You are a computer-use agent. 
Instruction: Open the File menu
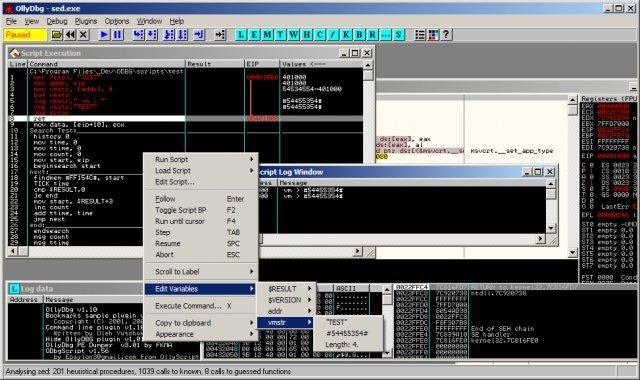tap(11, 21)
